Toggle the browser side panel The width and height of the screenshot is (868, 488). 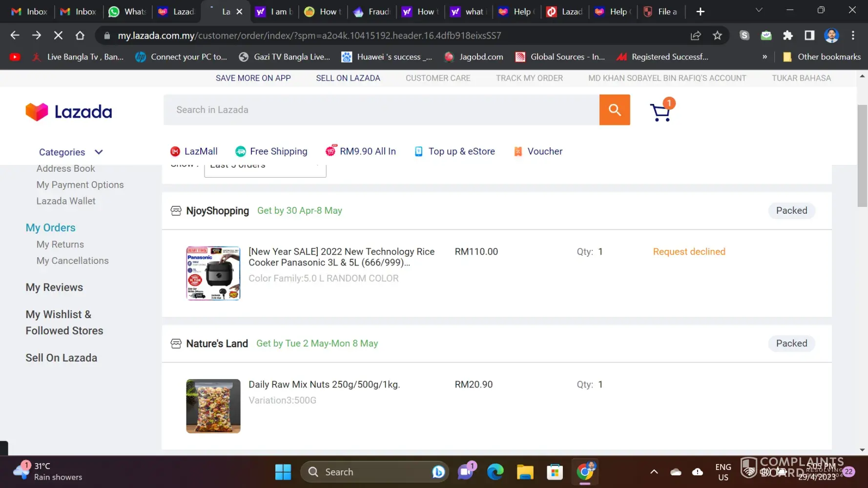(809, 35)
